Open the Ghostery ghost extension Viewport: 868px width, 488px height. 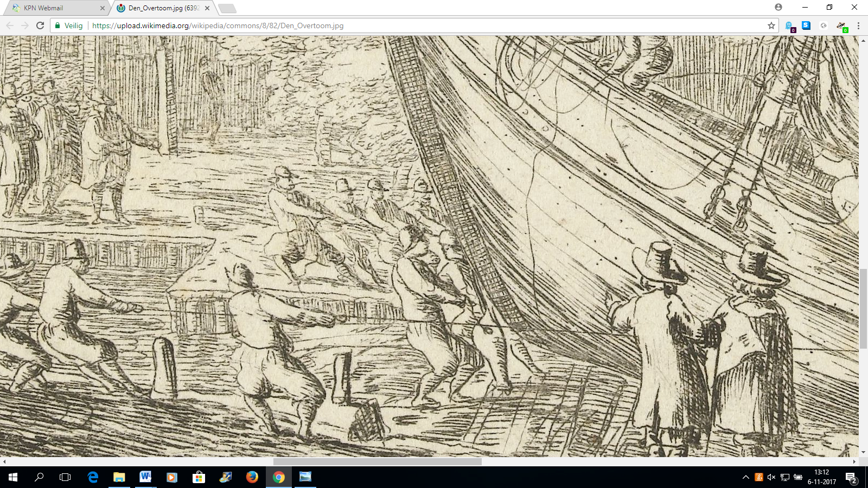coord(790,26)
